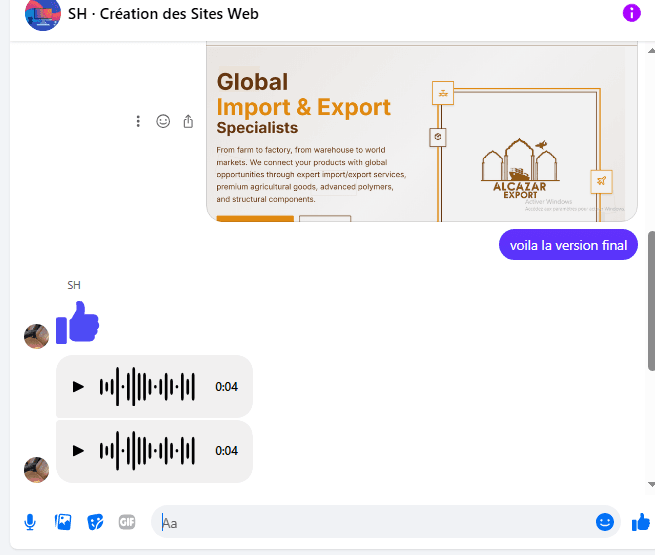The width and height of the screenshot is (655, 555).
Task: Click the microphone voice clip icon
Action: pos(30,522)
